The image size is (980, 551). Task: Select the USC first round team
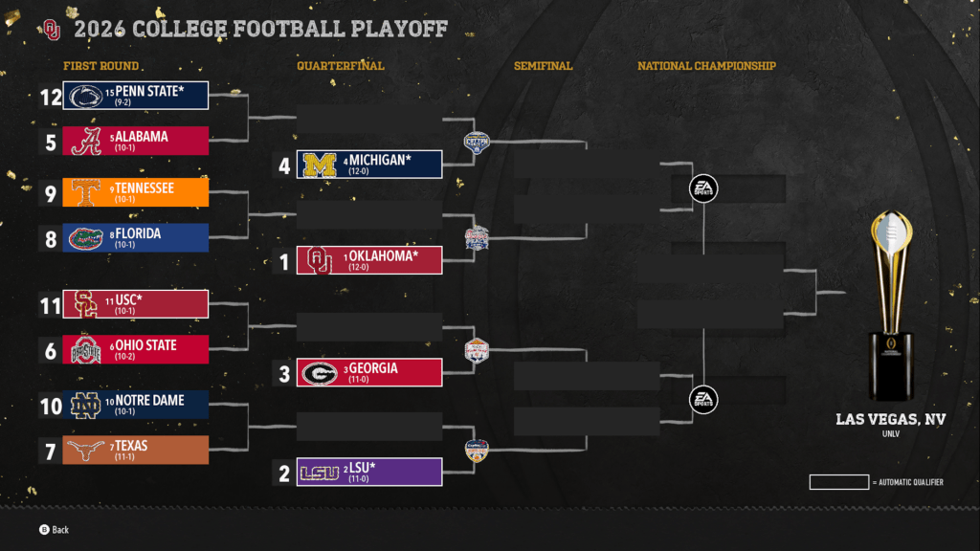(136, 304)
